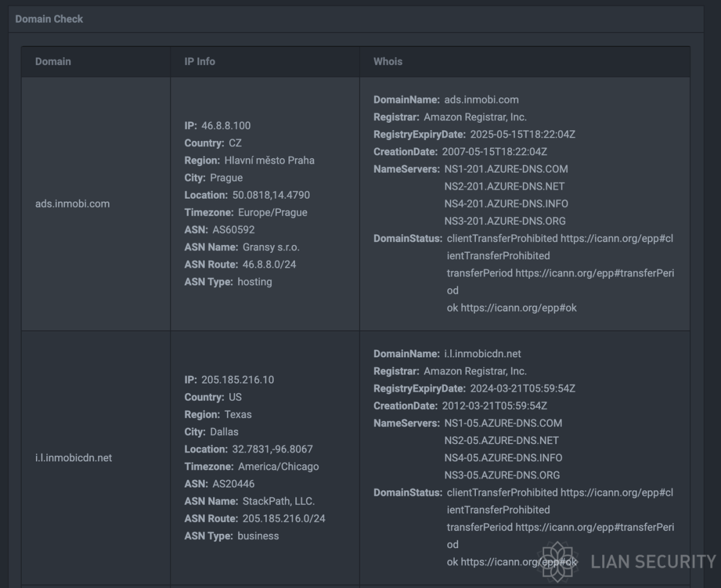
Task: Click the ASN Name StackPath, LLC.
Action: 278,501
